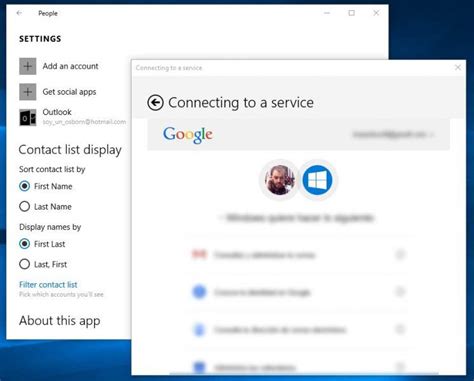Click Add an account label

(x=70, y=66)
